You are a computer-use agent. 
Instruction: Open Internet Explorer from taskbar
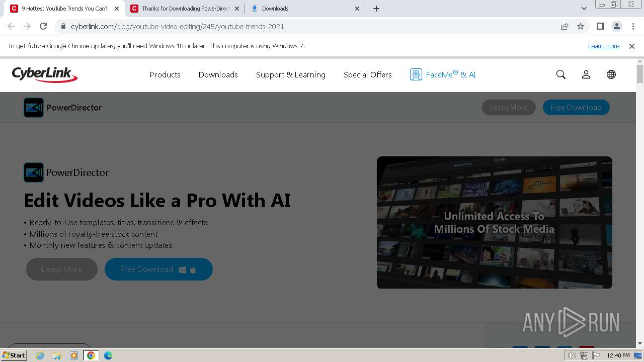[40, 355]
